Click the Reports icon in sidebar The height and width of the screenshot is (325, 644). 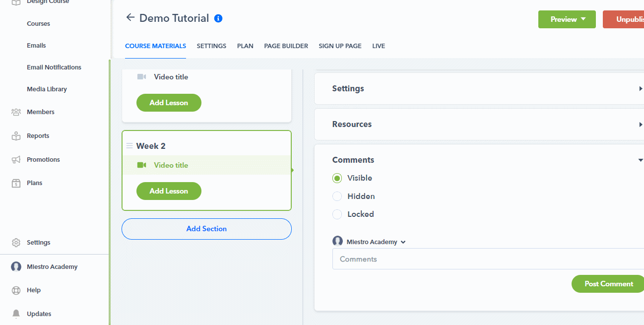click(x=16, y=136)
